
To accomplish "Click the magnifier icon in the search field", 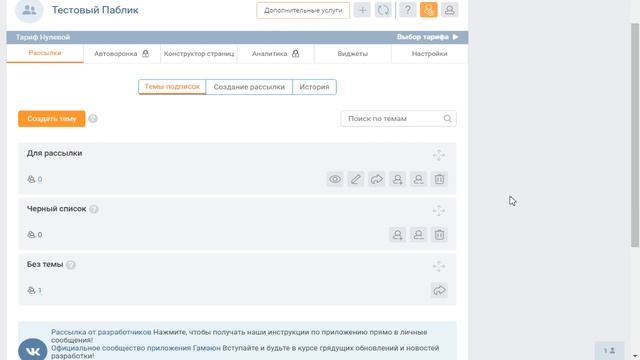I will 447,118.
